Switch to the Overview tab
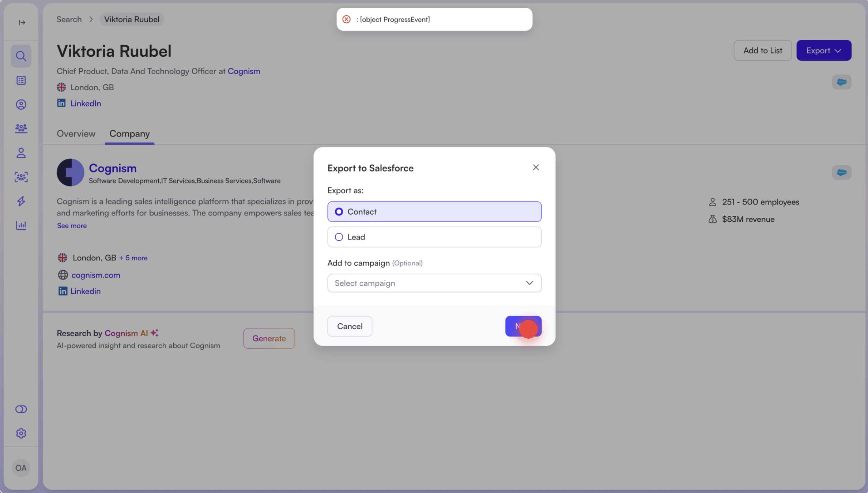The height and width of the screenshot is (493, 868). click(76, 133)
